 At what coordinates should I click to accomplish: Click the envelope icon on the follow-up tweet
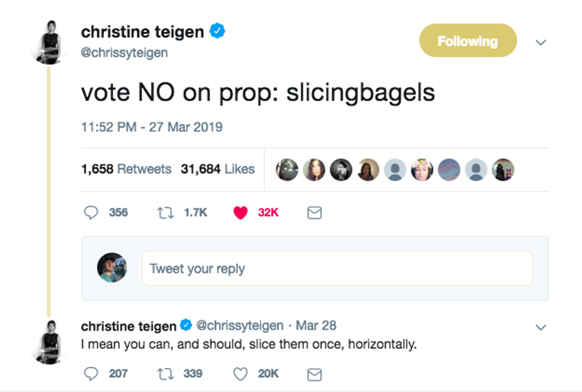click(314, 374)
